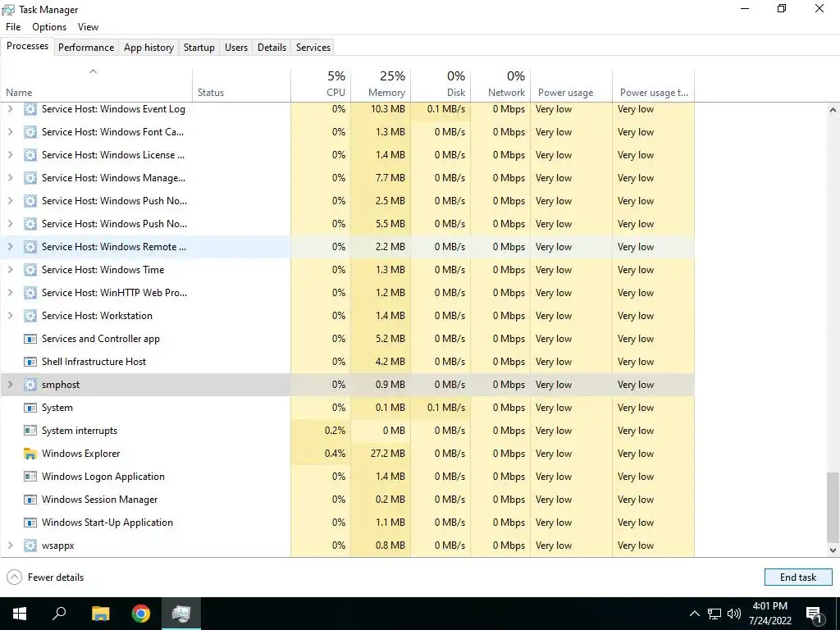Click the vertical scrollbar thumb
840x630 pixels.
pyautogui.click(x=833, y=508)
